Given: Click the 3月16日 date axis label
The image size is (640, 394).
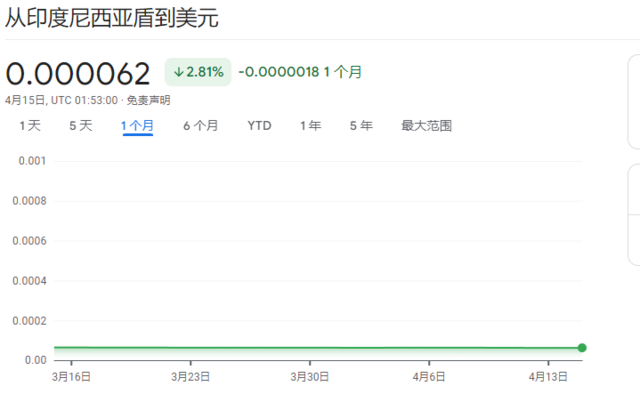Looking at the screenshot, I should (71, 376).
